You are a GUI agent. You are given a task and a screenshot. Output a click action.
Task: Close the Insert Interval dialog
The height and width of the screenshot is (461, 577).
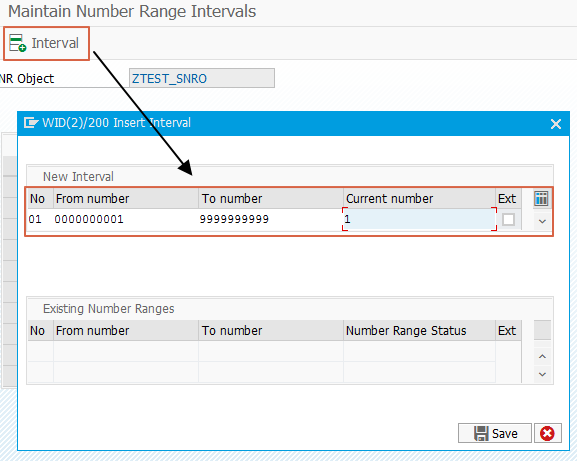pyautogui.click(x=556, y=124)
